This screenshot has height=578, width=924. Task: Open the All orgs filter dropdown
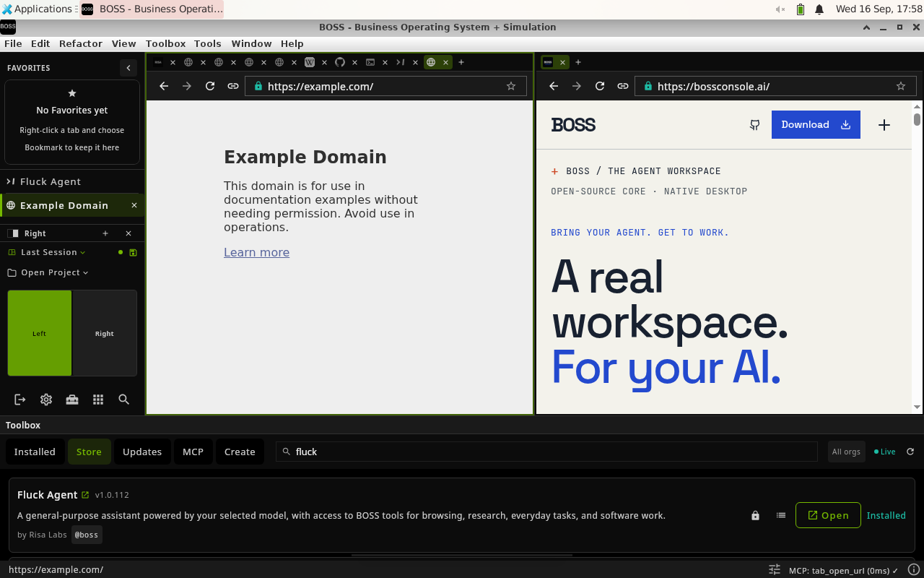point(846,452)
